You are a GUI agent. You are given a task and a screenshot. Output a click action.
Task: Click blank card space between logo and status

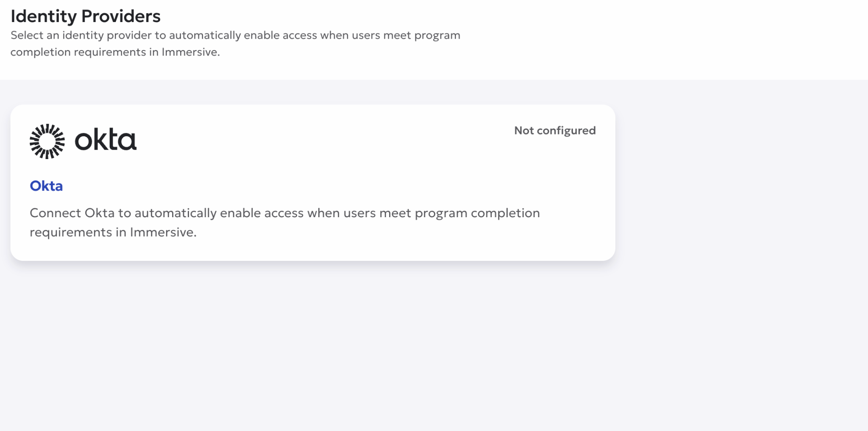[322, 140]
